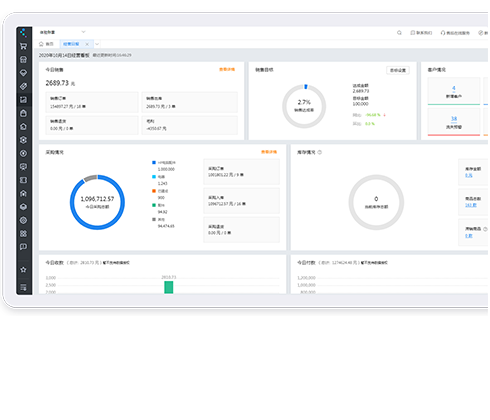Select the highlighted chart report sidebar icon
490x420 pixels.
pyautogui.click(x=23, y=100)
